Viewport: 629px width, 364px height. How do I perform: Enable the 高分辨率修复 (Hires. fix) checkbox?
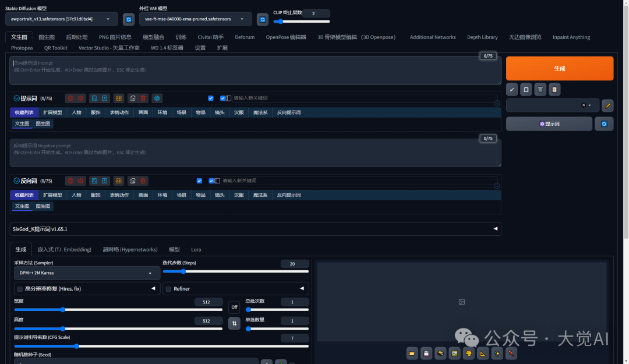(x=20, y=289)
